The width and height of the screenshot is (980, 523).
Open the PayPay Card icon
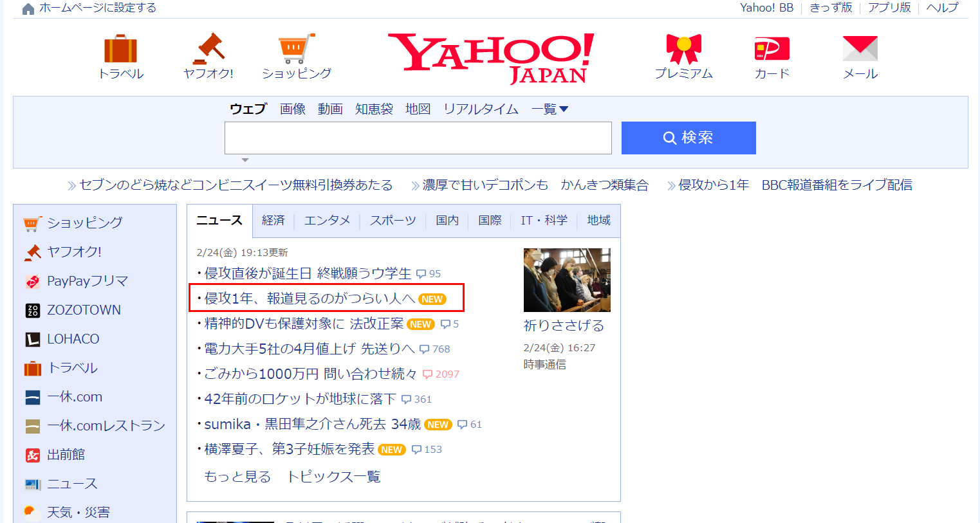[772, 48]
